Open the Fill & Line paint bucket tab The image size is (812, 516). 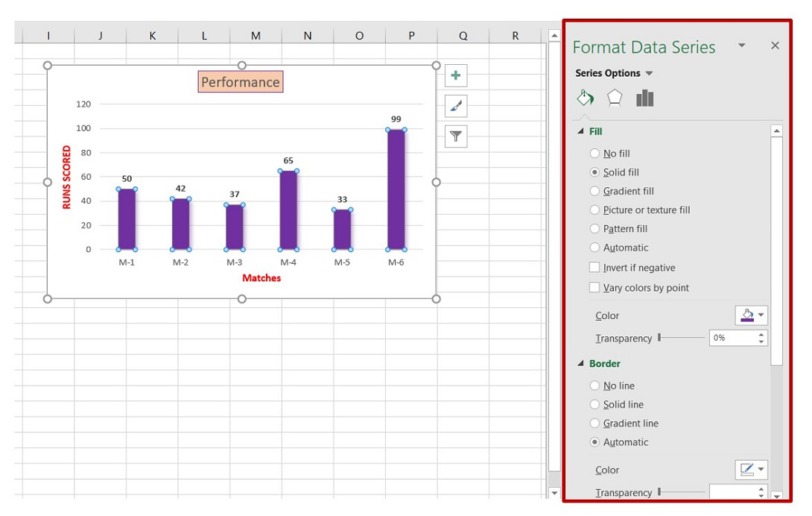point(586,98)
